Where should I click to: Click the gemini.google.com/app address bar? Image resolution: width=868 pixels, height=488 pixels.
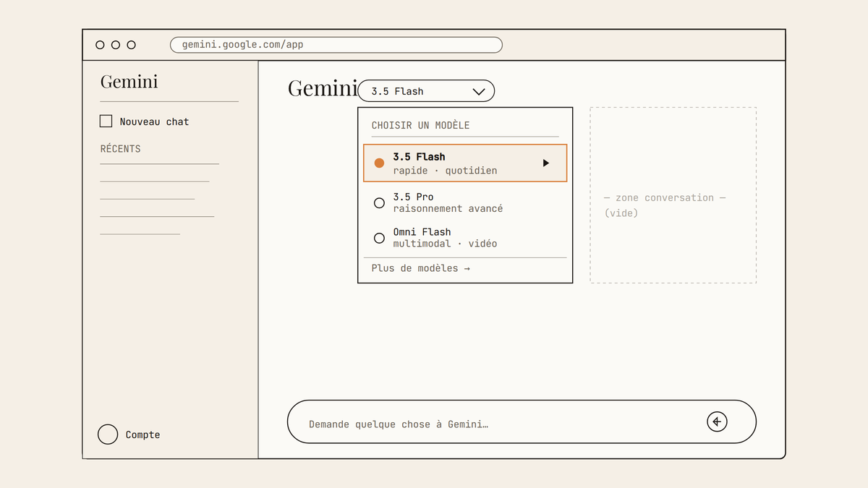click(336, 45)
